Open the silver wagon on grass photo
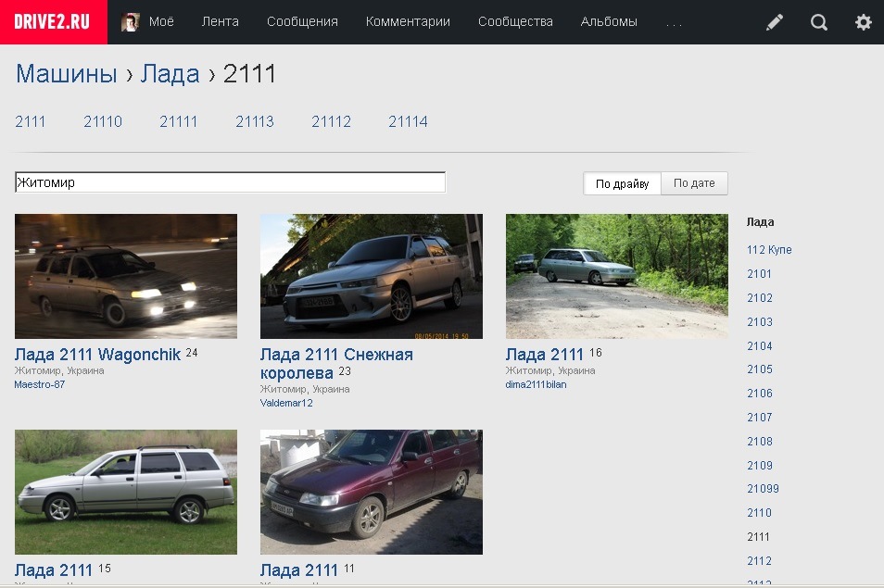The width and height of the screenshot is (884, 588). point(126,492)
